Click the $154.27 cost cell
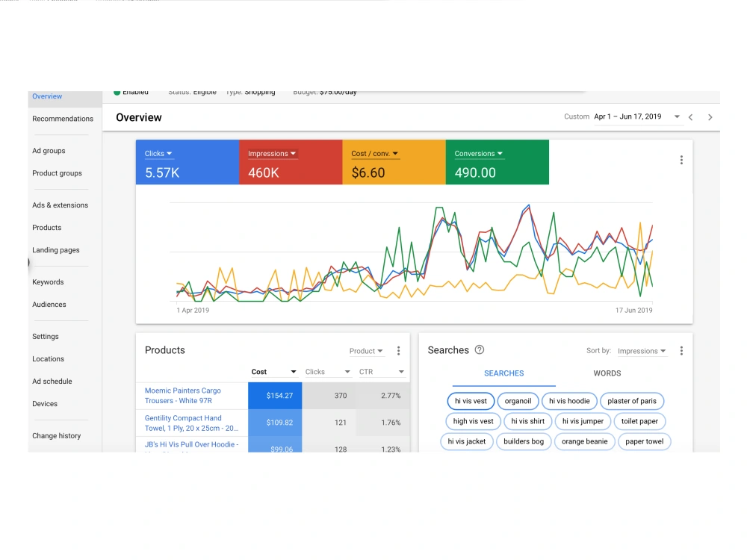The height and width of the screenshot is (560, 747). [275, 396]
